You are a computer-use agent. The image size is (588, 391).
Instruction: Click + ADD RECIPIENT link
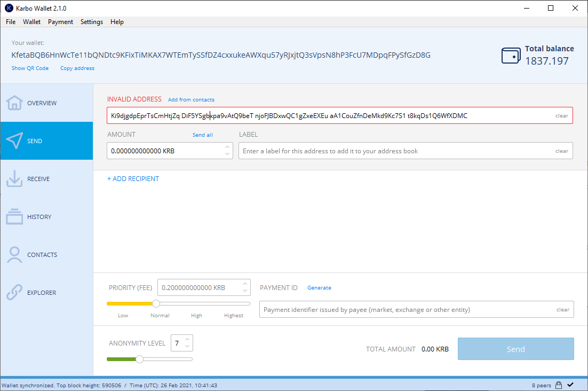(x=133, y=178)
